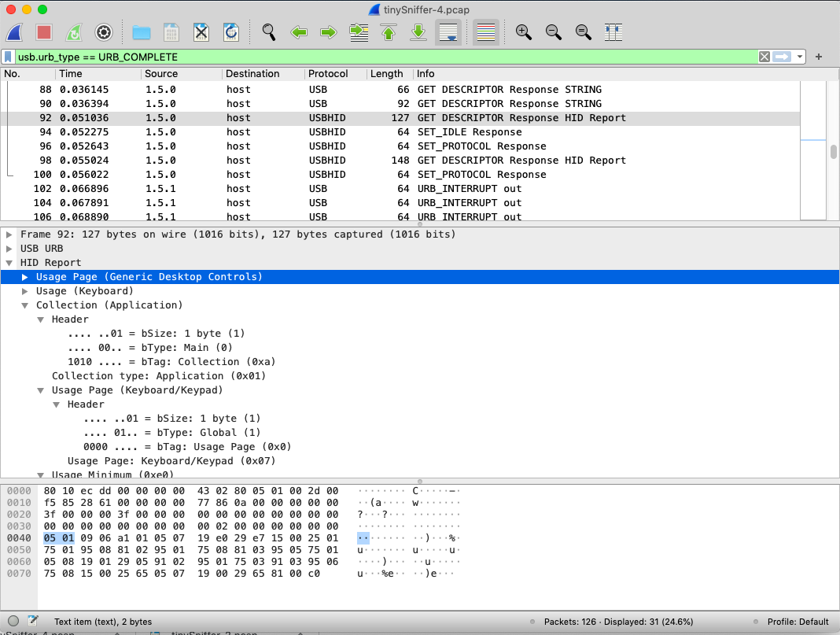Collapse Collection (Application) node
This screenshot has height=635, width=840.
click(x=24, y=305)
